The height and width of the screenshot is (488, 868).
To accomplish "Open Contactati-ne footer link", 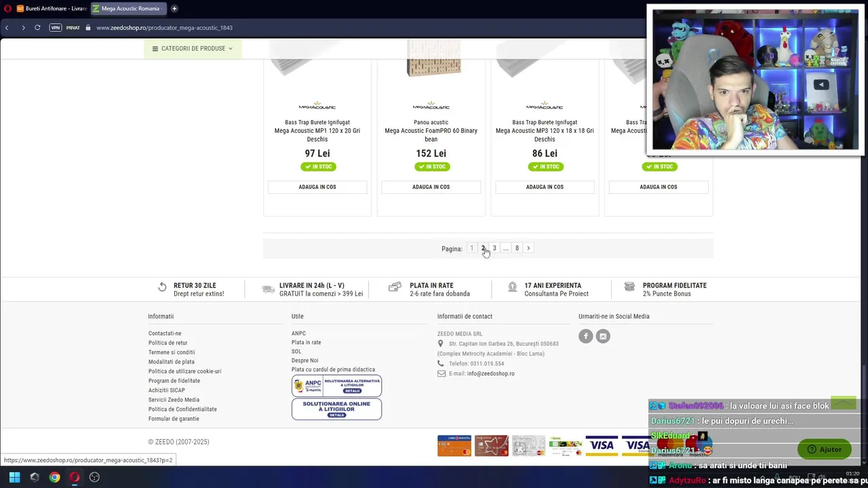I will 165,333.
